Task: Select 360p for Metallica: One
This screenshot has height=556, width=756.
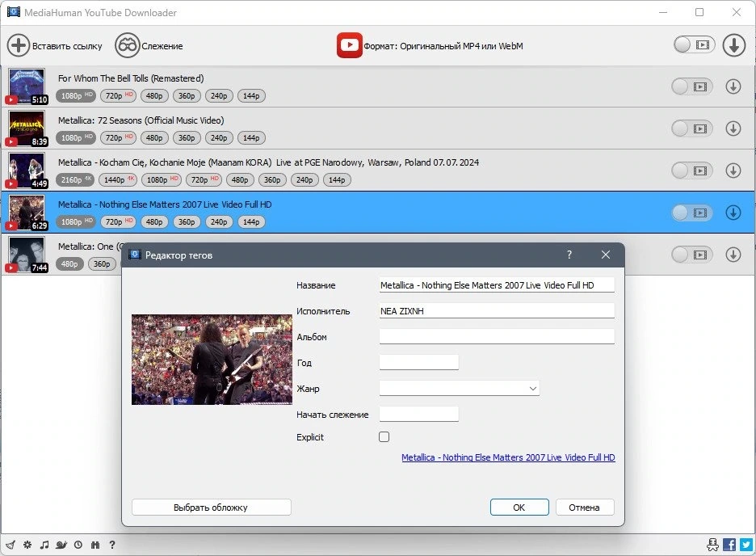Action: pyautogui.click(x=102, y=263)
